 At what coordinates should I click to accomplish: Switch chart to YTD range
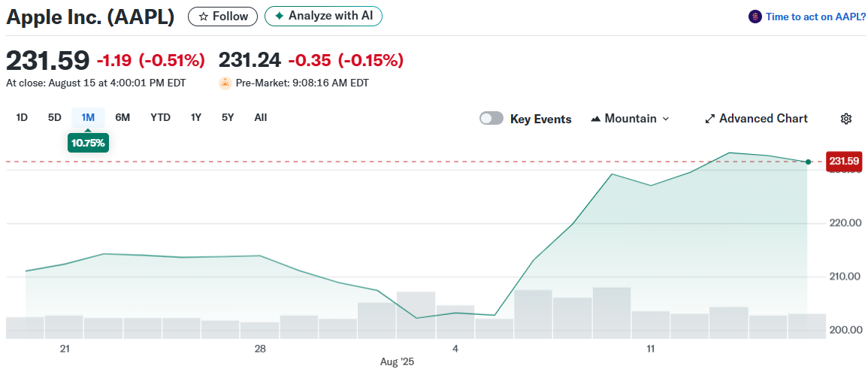[161, 118]
